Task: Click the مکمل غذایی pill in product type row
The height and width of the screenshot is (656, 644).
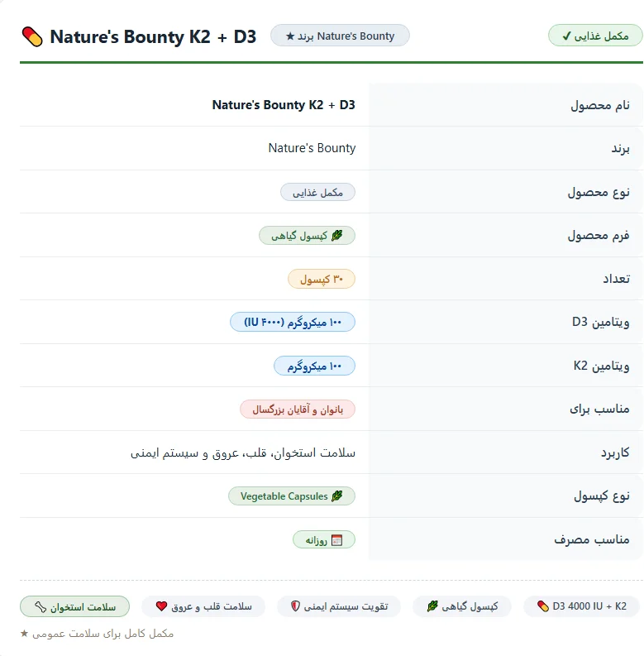Action: point(317,193)
